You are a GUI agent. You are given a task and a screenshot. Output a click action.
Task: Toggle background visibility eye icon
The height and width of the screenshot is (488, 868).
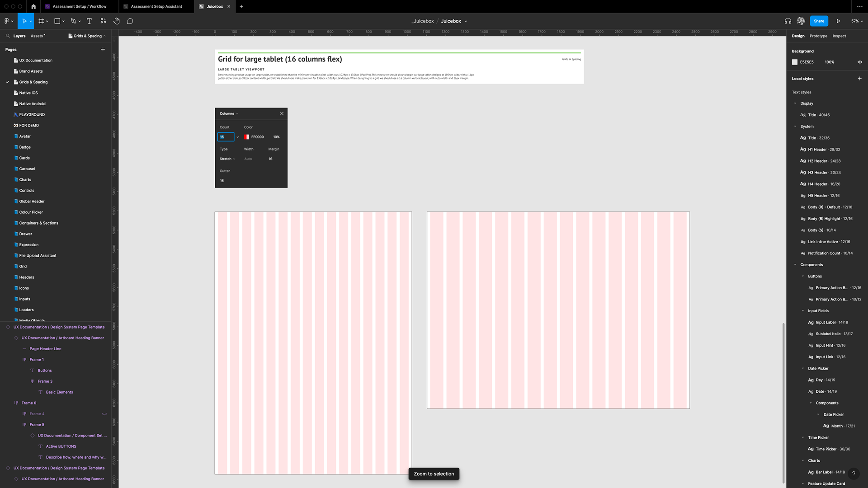point(859,62)
